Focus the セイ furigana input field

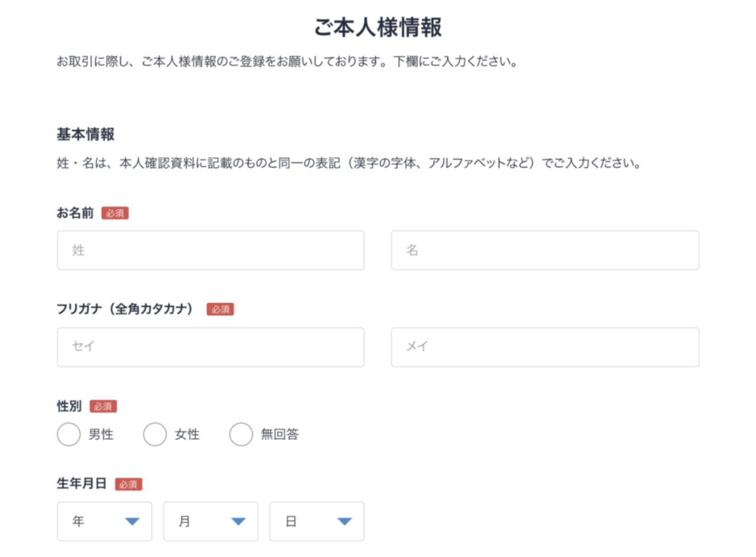(x=210, y=347)
